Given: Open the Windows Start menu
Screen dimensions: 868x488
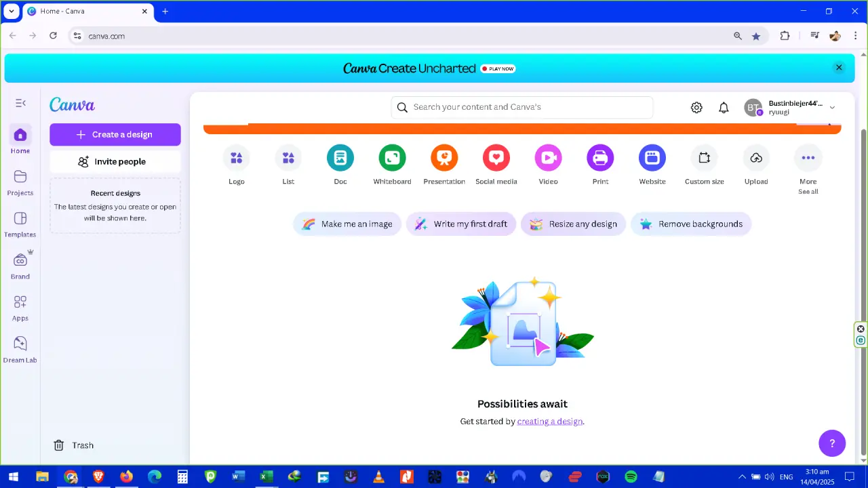Looking at the screenshot, I should (13, 476).
